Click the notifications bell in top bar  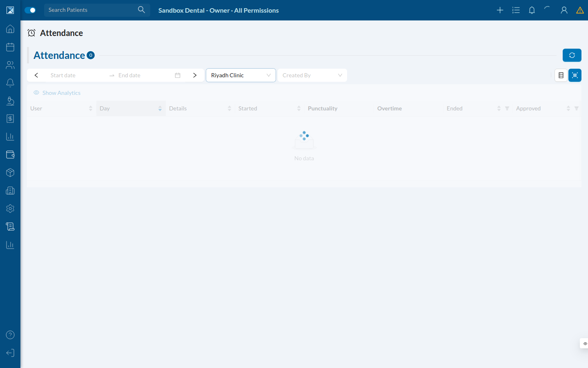(532, 10)
